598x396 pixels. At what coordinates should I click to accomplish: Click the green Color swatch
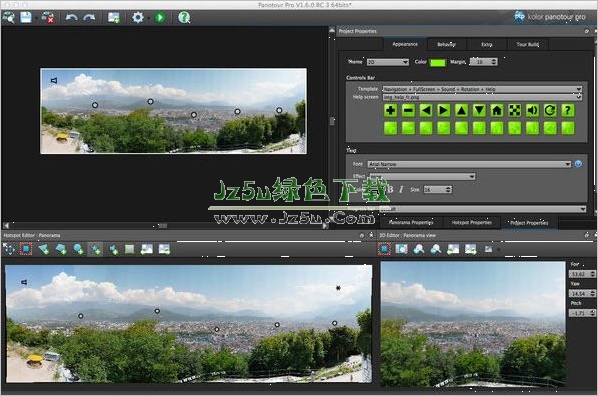click(438, 63)
